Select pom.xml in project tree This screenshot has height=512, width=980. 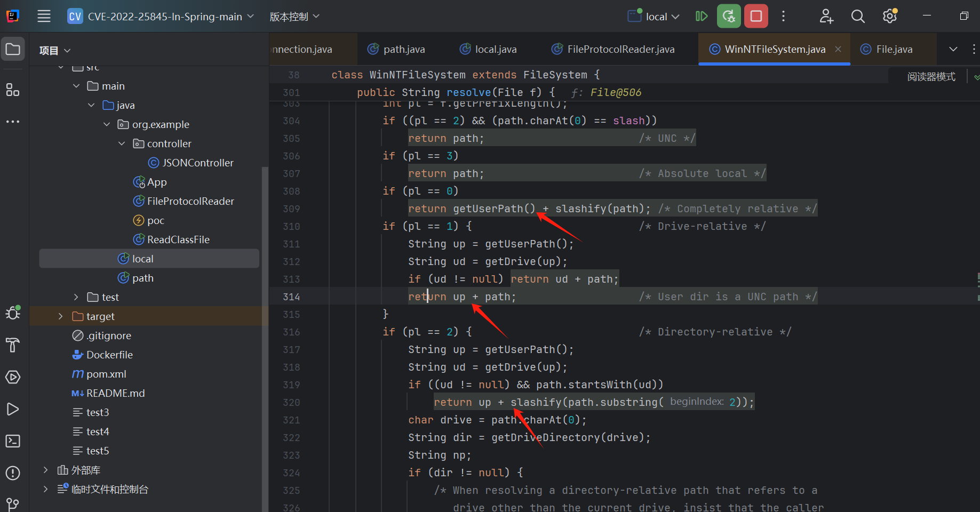click(x=99, y=374)
